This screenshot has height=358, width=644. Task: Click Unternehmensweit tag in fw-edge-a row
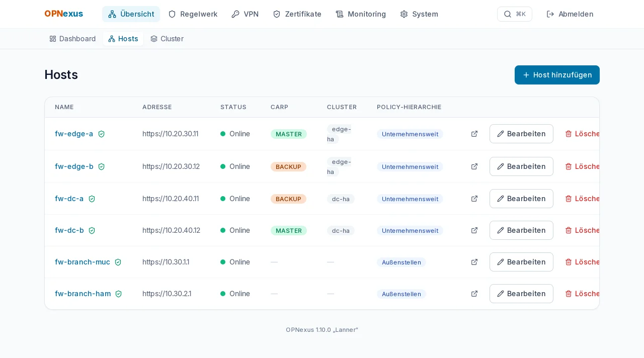click(x=410, y=134)
